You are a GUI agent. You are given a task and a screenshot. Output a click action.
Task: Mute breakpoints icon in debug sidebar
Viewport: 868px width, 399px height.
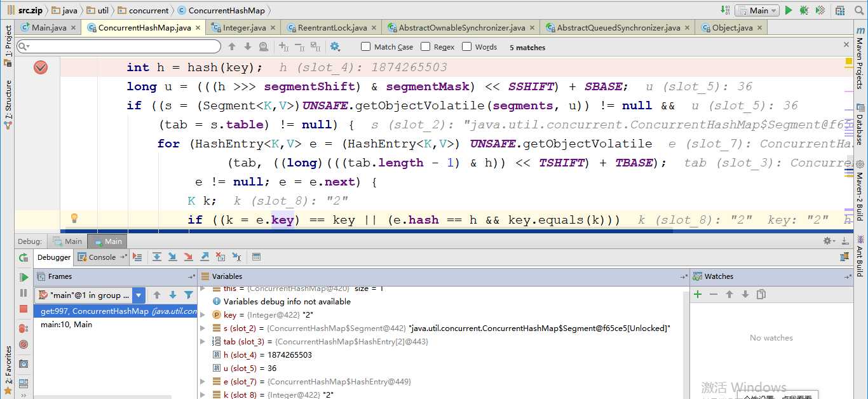click(x=24, y=344)
